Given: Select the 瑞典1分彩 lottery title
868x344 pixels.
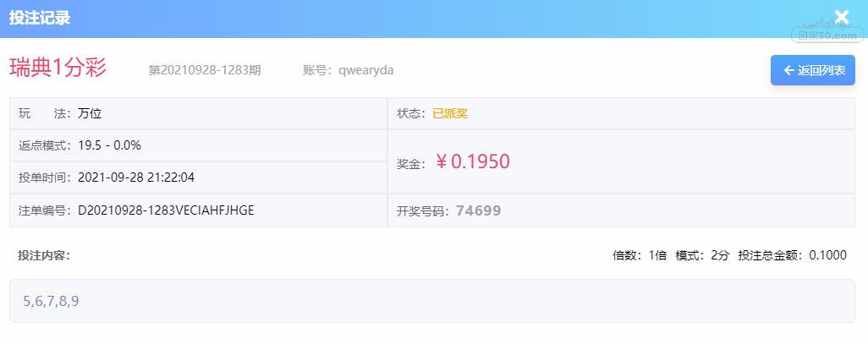Looking at the screenshot, I should coord(58,68).
